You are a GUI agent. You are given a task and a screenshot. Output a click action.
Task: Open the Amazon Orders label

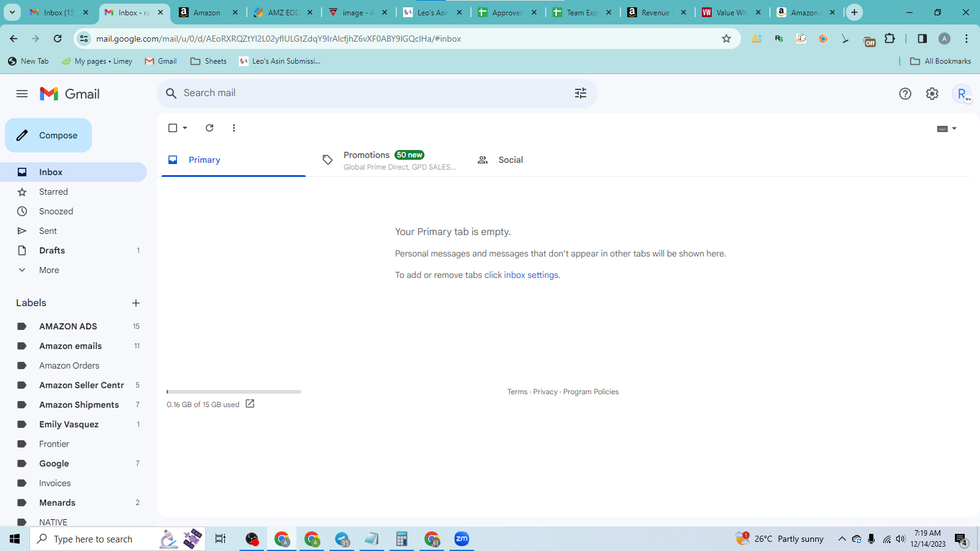click(x=73, y=365)
